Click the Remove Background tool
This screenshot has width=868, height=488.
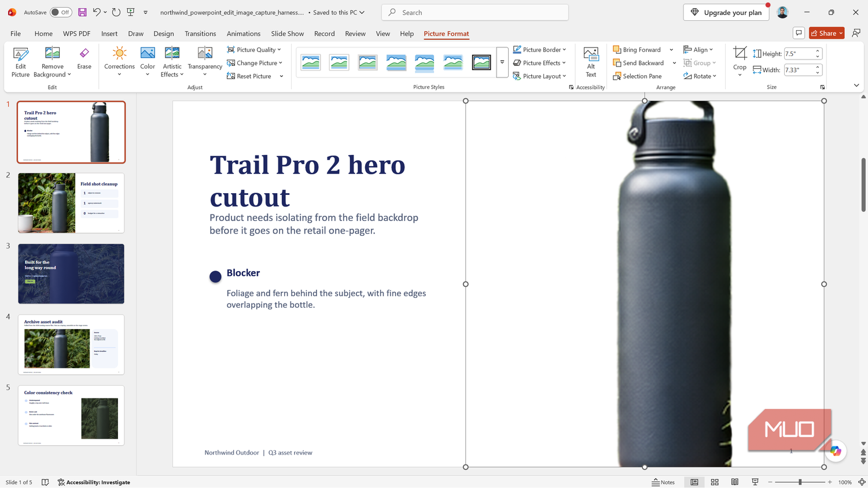(x=52, y=62)
